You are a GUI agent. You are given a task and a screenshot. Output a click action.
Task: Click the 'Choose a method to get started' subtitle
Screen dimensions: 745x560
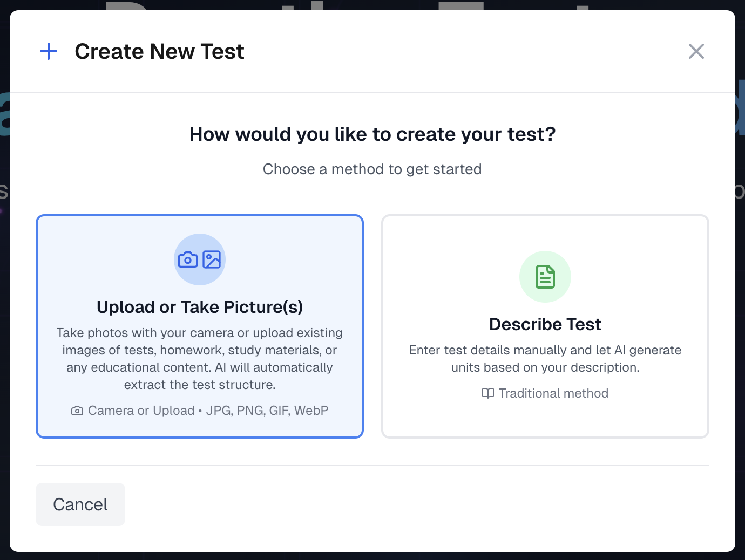(x=372, y=169)
